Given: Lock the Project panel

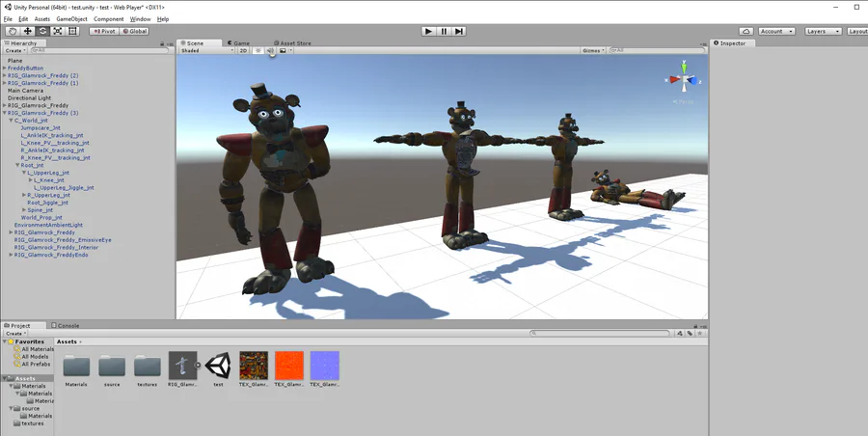Looking at the screenshot, I should (694, 326).
